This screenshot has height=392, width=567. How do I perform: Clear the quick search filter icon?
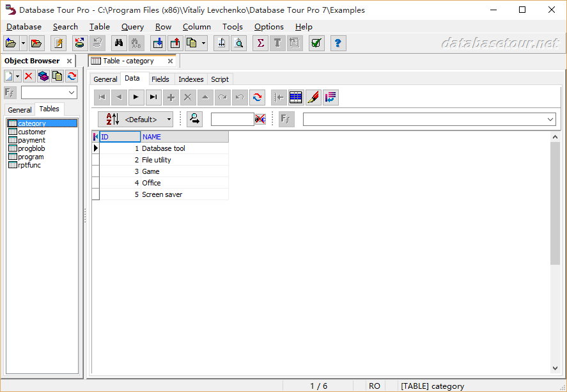(260, 119)
